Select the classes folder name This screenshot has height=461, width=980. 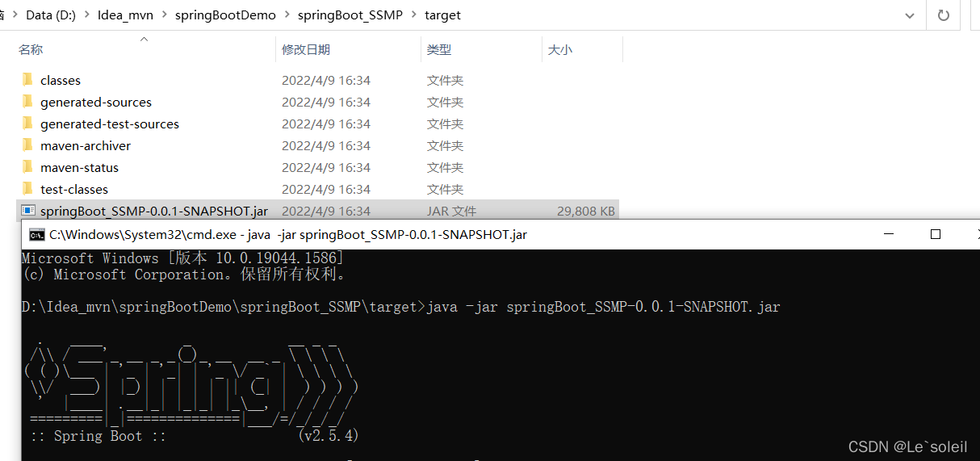61,80
